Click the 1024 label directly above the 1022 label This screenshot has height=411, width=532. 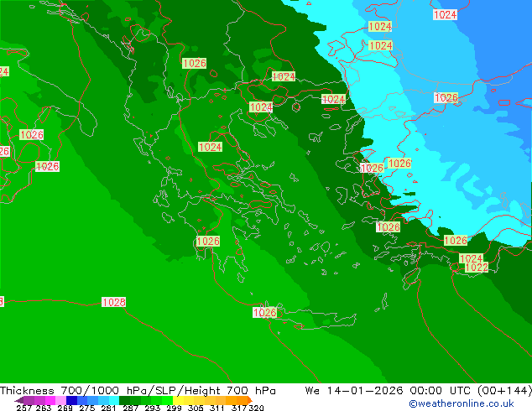pos(471,258)
